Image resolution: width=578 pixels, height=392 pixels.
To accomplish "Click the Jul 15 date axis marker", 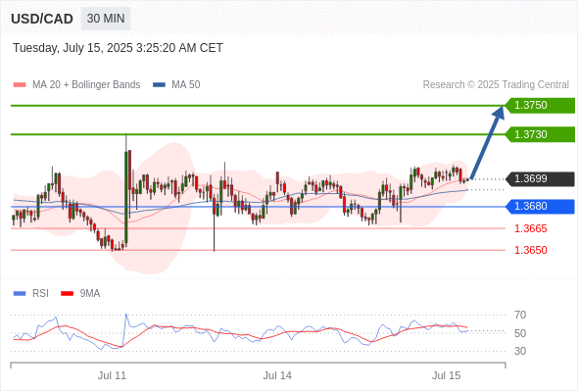I will [447, 375].
